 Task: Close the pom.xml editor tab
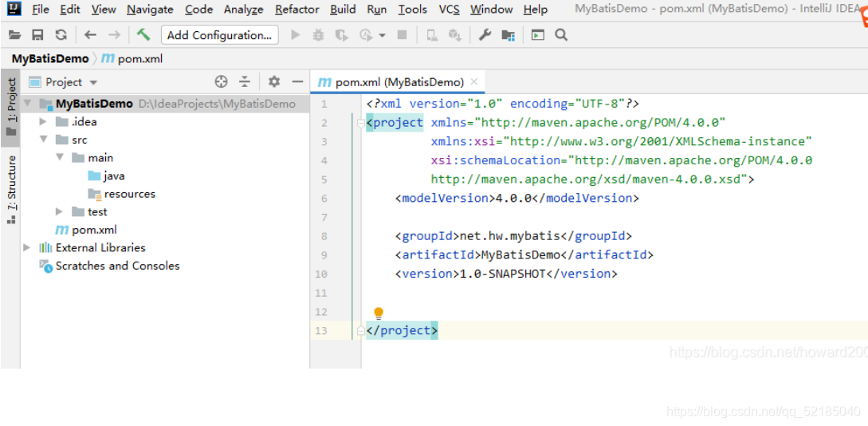pyautogui.click(x=474, y=82)
